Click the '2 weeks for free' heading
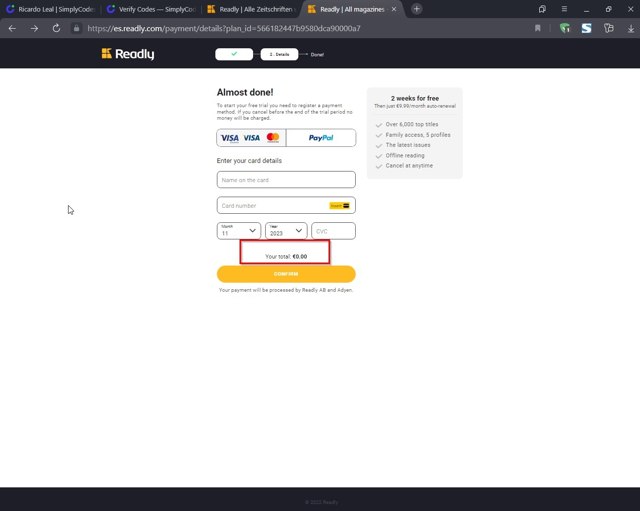Image resolution: width=640 pixels, height=511 pixels. coord(415,98)
